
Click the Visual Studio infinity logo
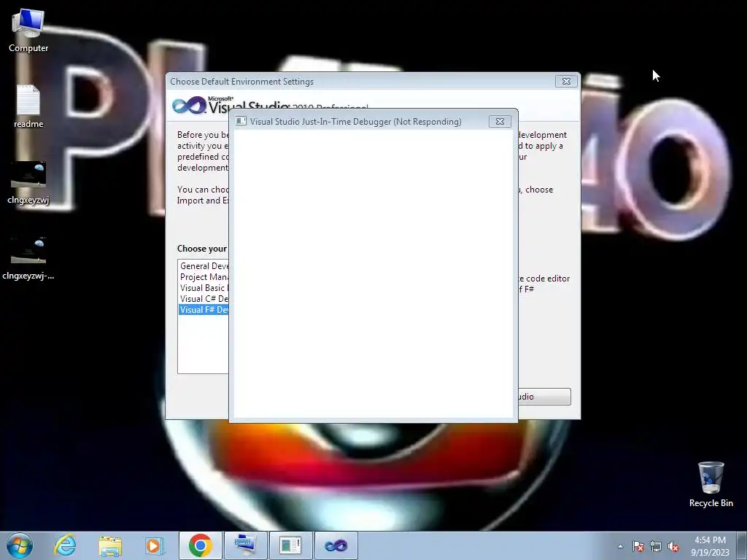pos(189,105)
